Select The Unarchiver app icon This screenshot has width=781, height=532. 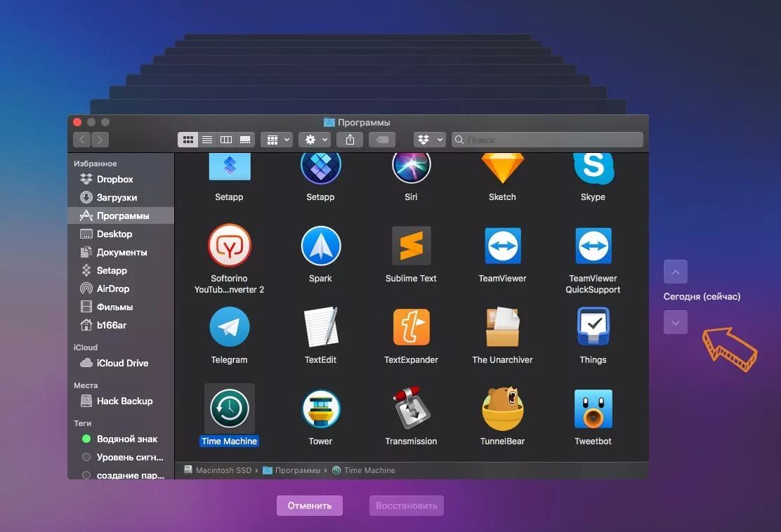pyautogui.click(x=503, y=326)
